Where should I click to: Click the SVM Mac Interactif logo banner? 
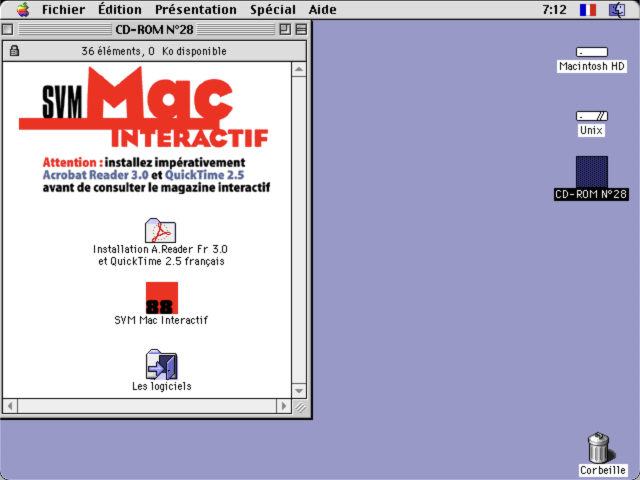point(144,107)
